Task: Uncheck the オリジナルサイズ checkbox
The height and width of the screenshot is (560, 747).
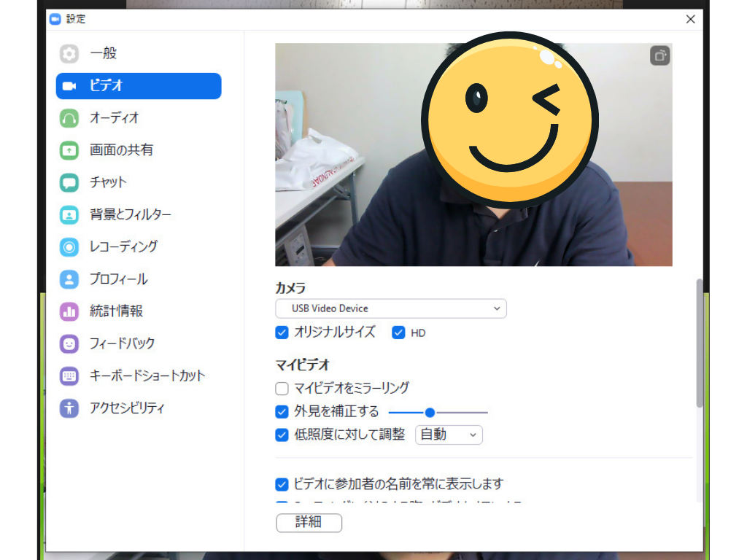Action: click(x=282, y=332)
